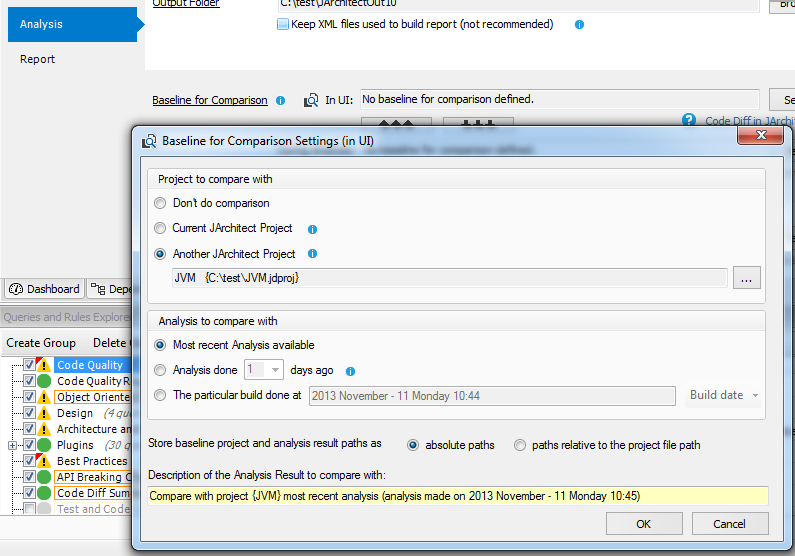Uncheck the Design rule group checkbox
Viewport: 795px width, 556px height.
[x=28, y=413]
